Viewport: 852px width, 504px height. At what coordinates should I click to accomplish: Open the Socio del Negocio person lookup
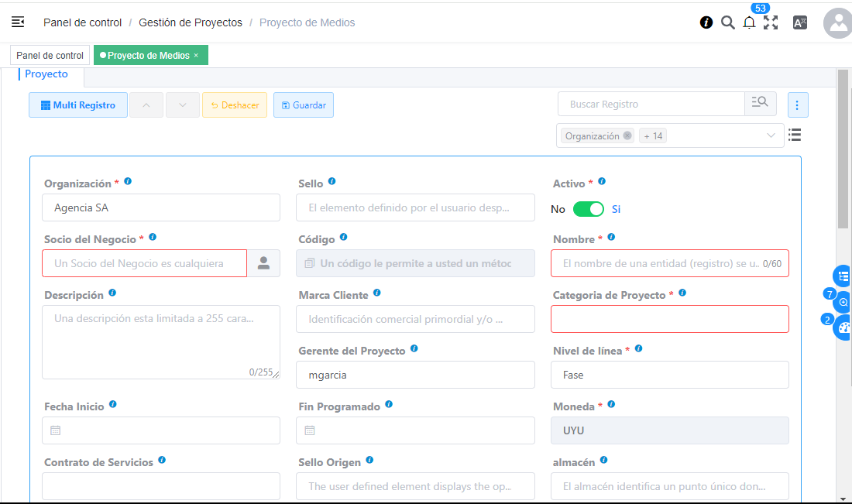(263, 263)
